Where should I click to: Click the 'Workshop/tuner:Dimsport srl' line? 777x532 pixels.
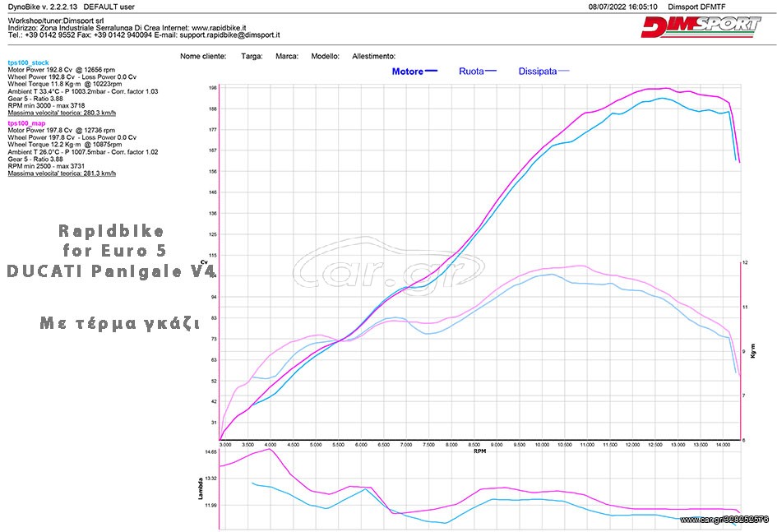[x=56, y=21]
